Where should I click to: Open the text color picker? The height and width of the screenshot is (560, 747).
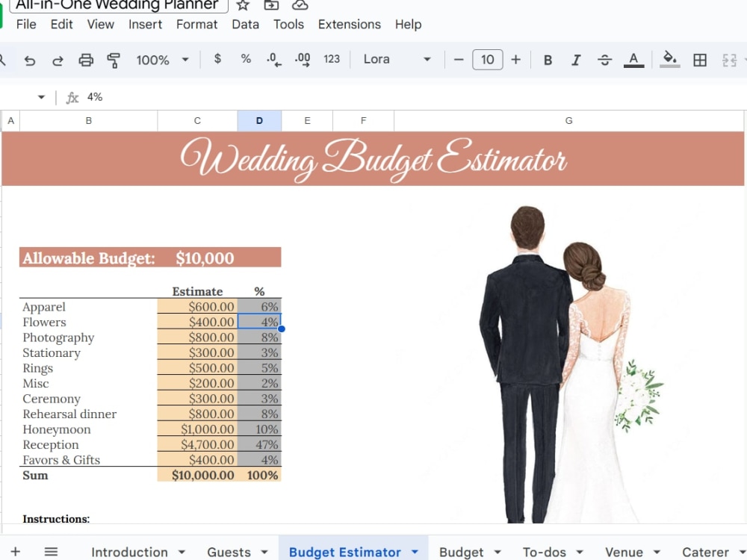point(633,60)
